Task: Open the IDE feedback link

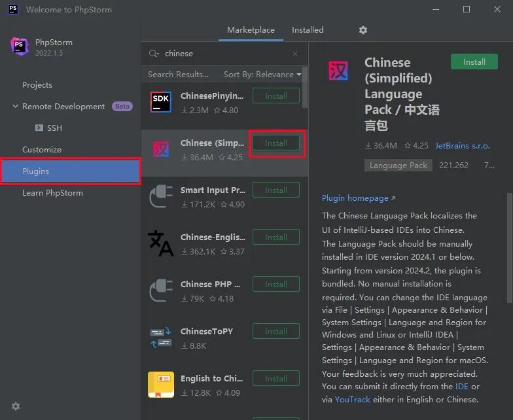Action: (462, 386)
